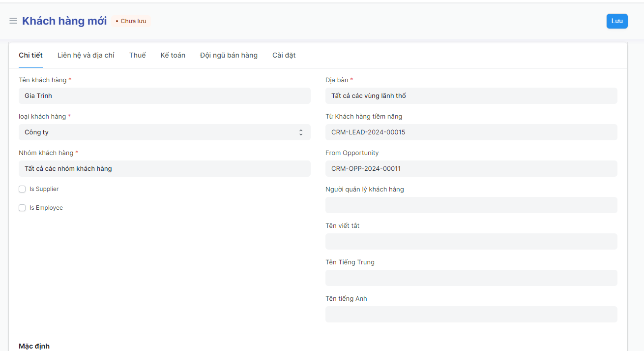Click the Tên viết tắt input field

470,242
